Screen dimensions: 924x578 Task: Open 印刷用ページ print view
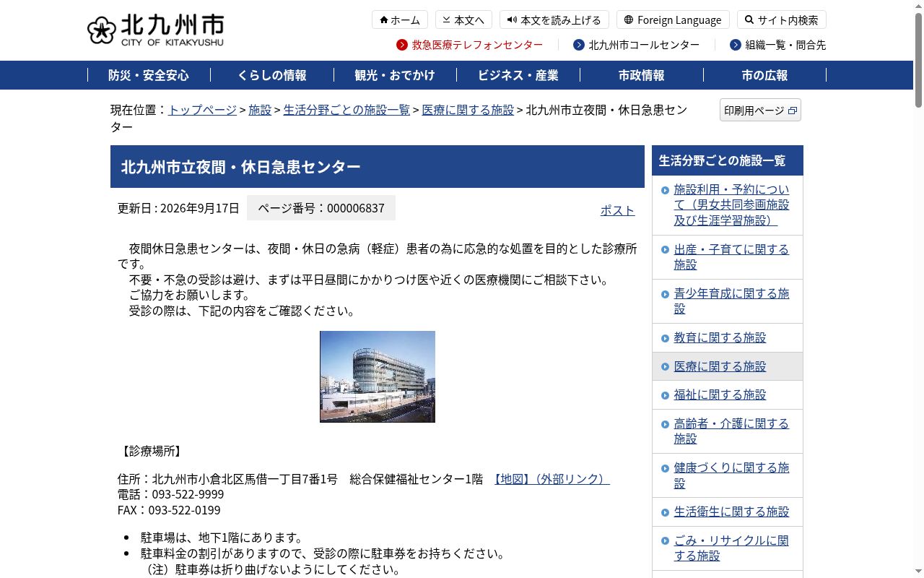[x=760, y=111]
